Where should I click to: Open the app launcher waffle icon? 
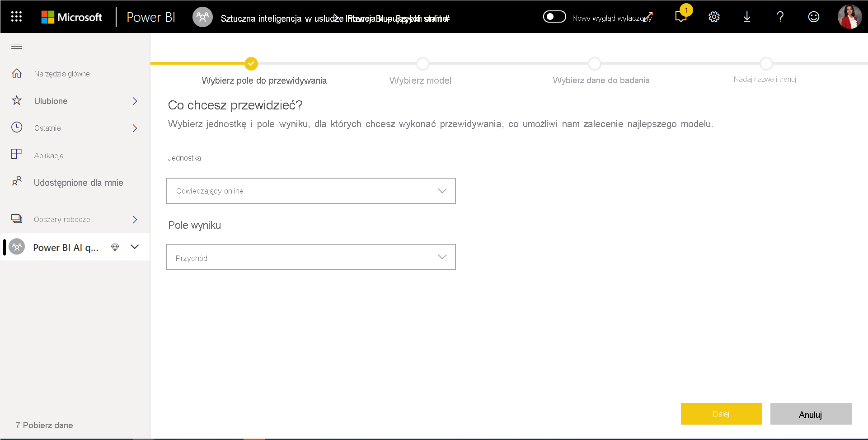point(16,17)
